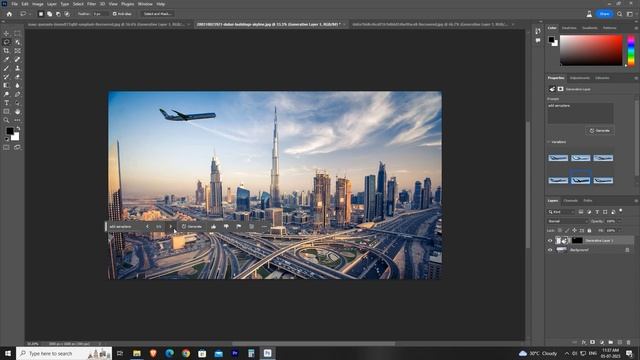Open the layer Kind filter dropdown
Image resolution: width=640 pixels, height=360 pixels.
[560, 212]
